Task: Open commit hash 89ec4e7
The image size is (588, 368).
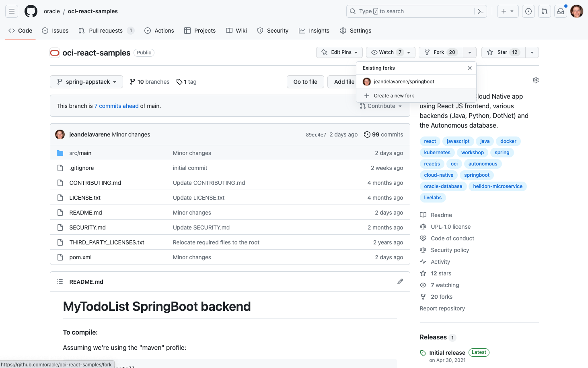Action: 316,135
